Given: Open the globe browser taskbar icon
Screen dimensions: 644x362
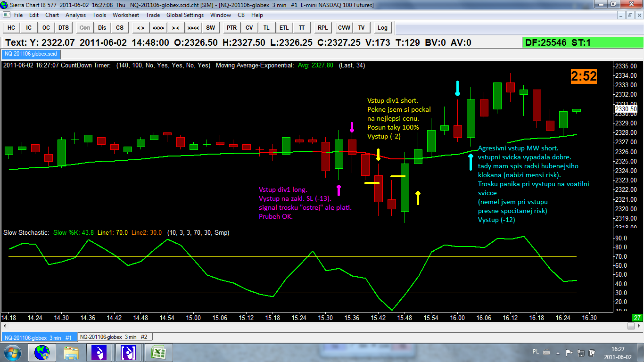Looking at the screenshot, I should coord(42,353).
